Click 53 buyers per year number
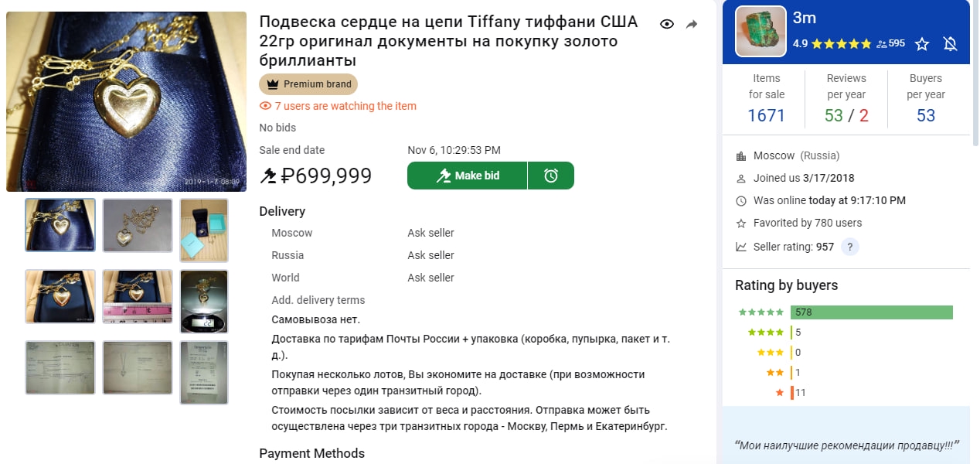The height and width of the screenshot is (464, 980). coord(925,116)
